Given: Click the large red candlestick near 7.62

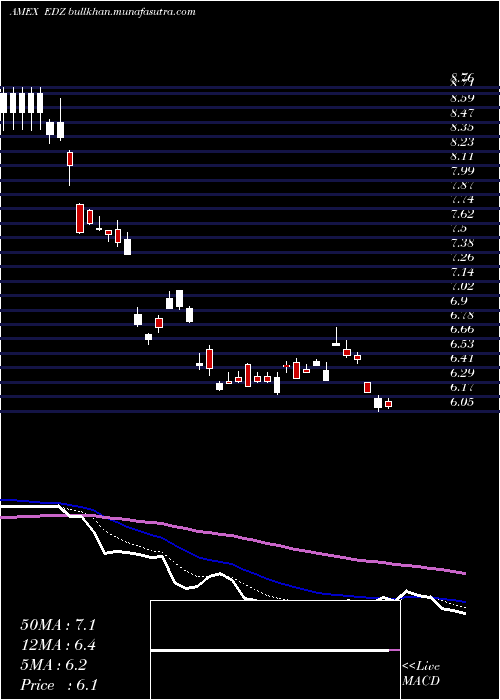Looking at the screenshot, I should tap(80, 218).
